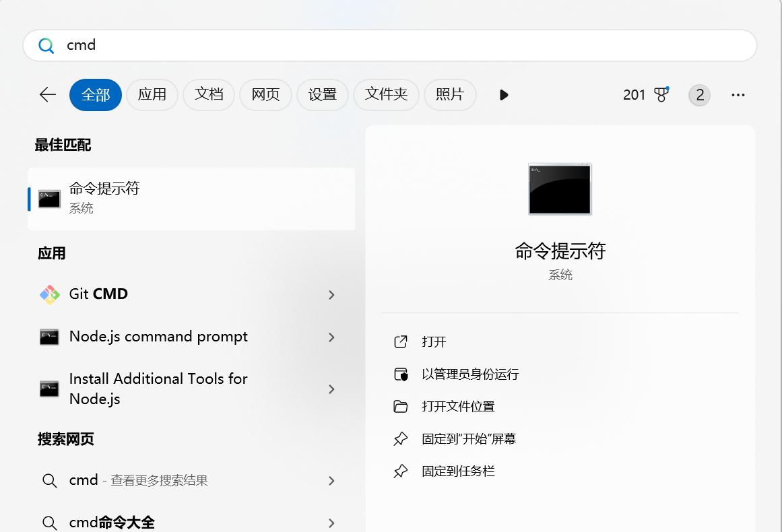Click the open-external icon beside 打开

point(401,341)
